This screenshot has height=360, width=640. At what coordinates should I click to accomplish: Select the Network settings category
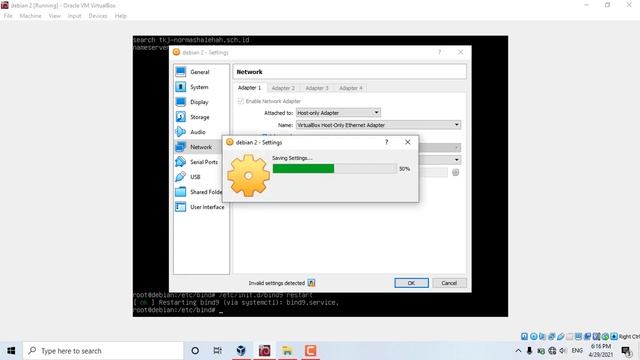198,147
